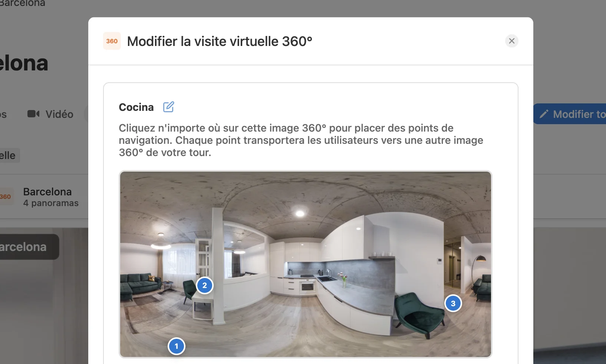This screenshot has height=364, width=606.
Task: Click the blue Modifier button
Action: click(x=570, y=114)
